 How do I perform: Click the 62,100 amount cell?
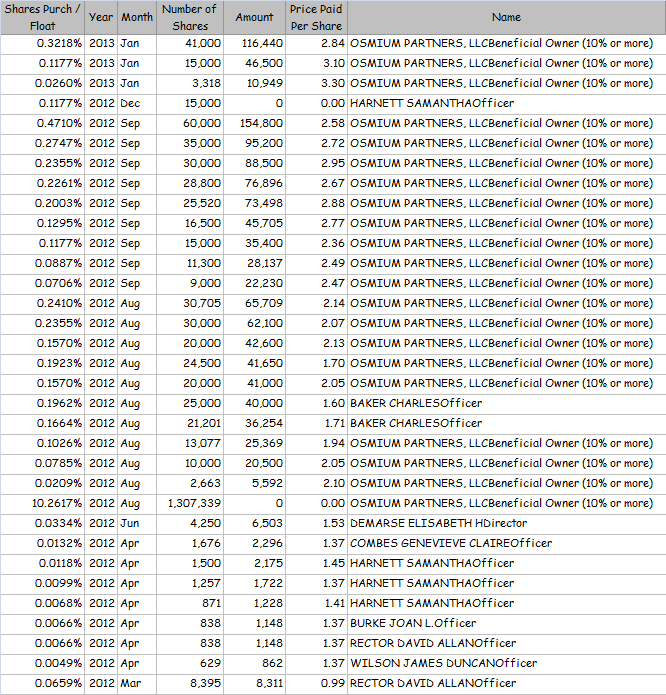254,323
